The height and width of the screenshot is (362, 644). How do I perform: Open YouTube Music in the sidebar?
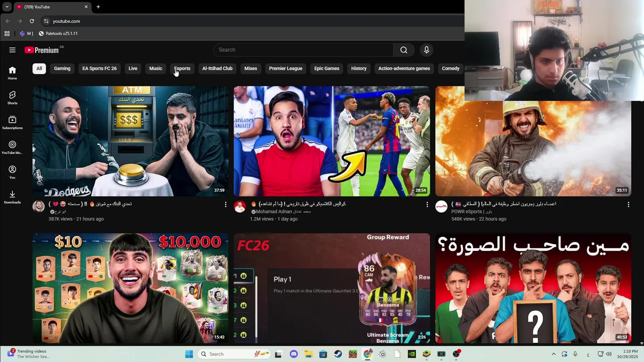[12, 147]
